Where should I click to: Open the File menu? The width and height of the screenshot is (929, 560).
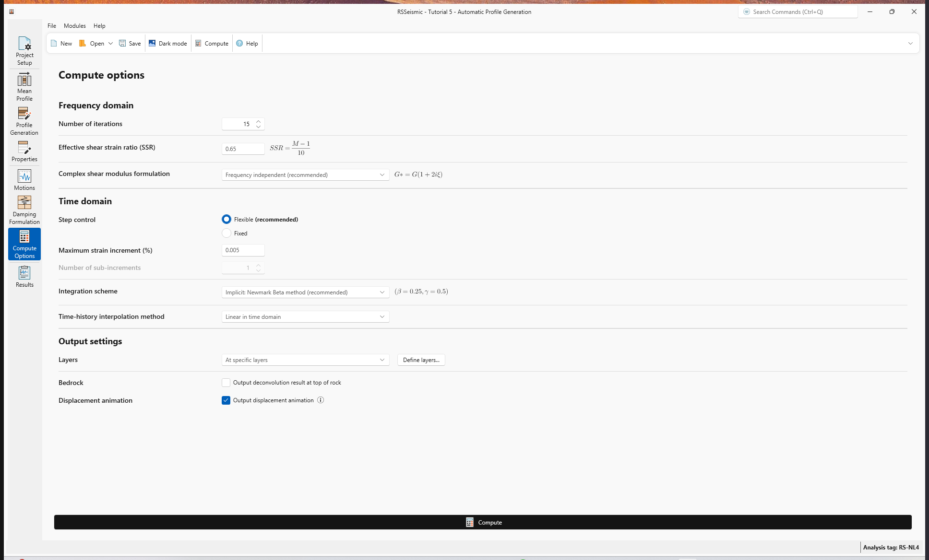[x=52, y=26]
